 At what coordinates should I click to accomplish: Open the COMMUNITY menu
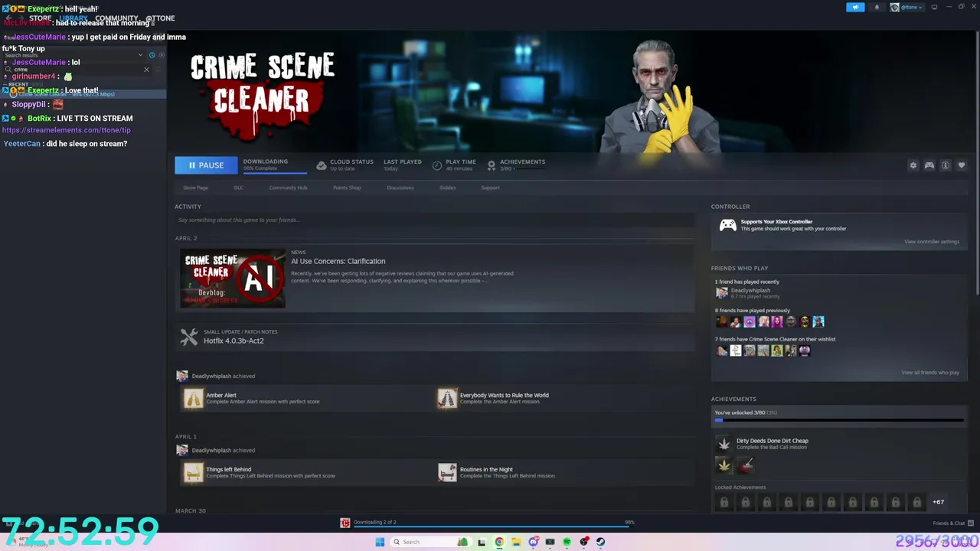116,18
